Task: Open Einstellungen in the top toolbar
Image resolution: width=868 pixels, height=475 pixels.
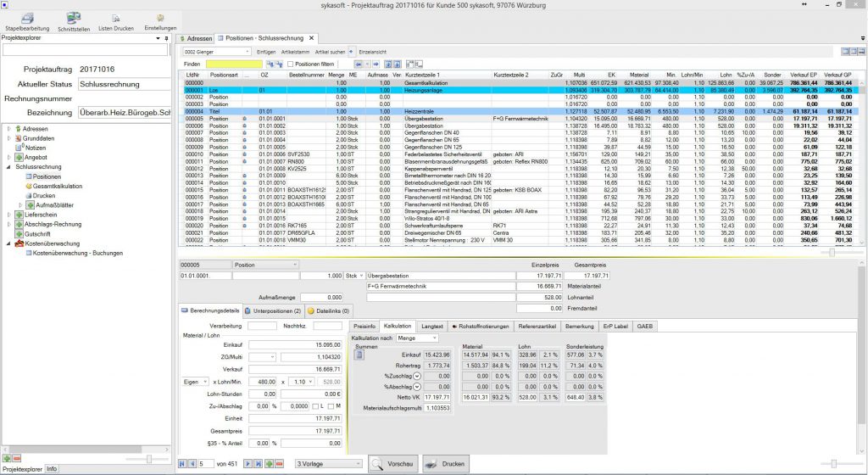Action: pos(160,20)
